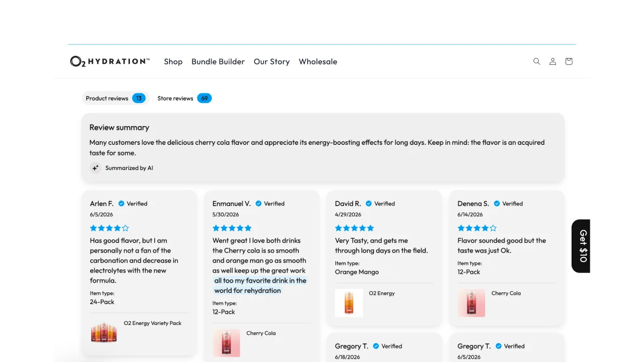
Task: Open the shopping cart icon
Action: (x=569, y=62)
